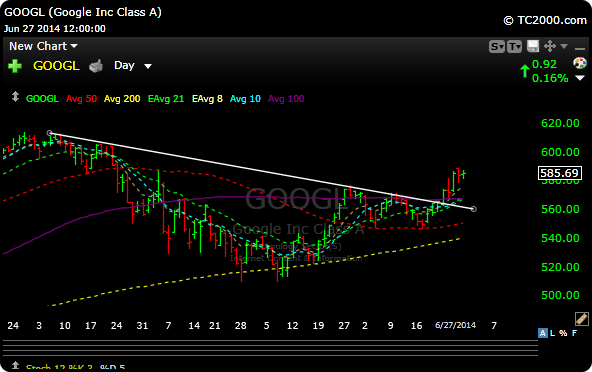Toggle the F scale option

click(x=574, y=333)
